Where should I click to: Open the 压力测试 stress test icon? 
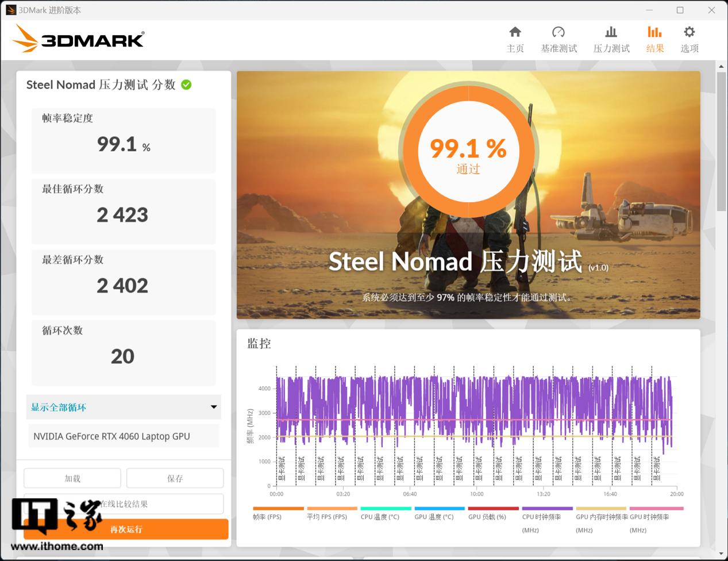pos(611,32)
